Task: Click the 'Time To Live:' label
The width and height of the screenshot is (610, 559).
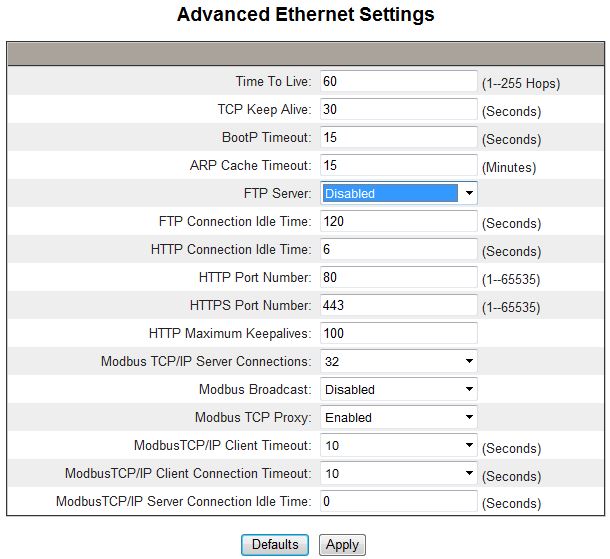Action: [x=273, y=81]
